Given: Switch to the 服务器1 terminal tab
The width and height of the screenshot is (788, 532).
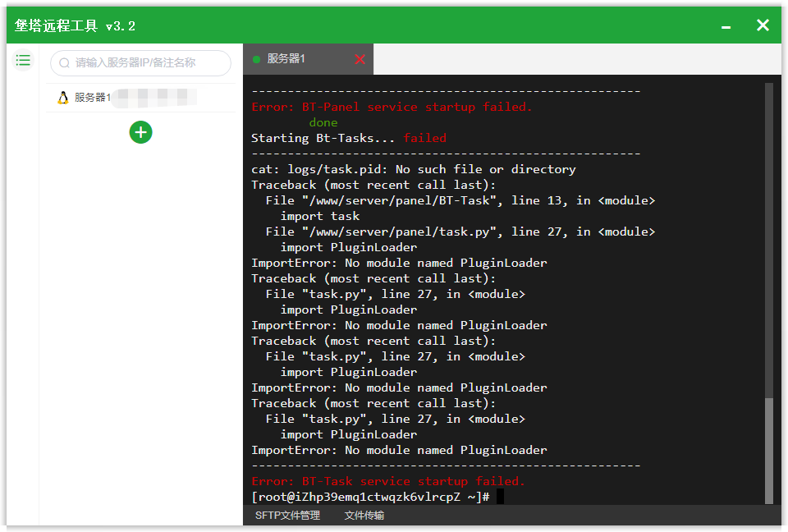Looking at the screenshot, I should [x=308, y=59].
